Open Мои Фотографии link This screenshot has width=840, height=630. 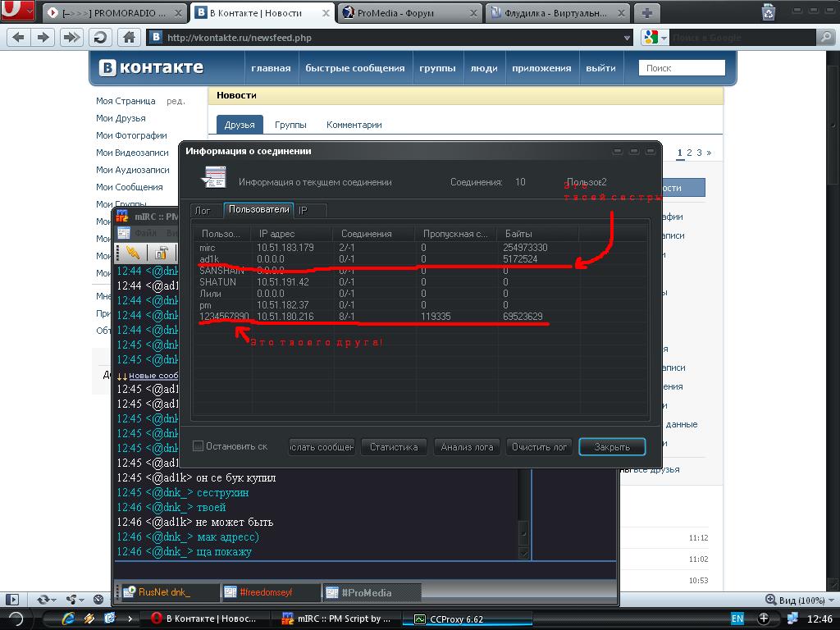pos(131,135)
